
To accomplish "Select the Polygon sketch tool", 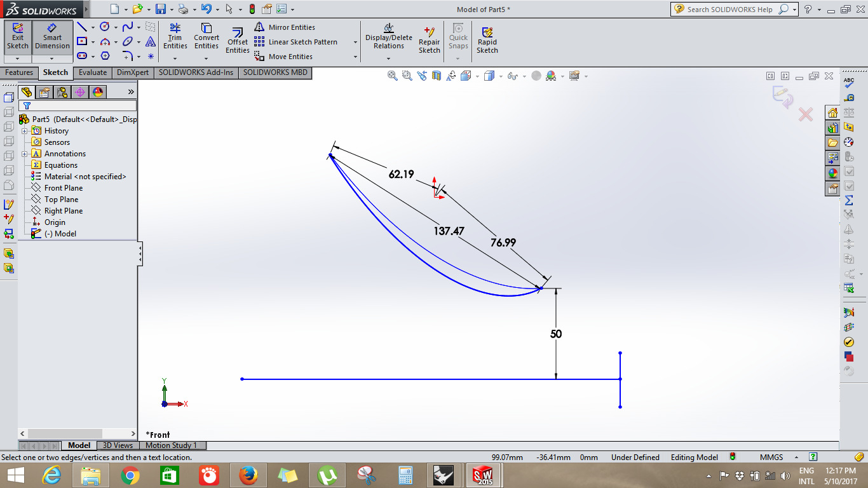I will 105,56.
